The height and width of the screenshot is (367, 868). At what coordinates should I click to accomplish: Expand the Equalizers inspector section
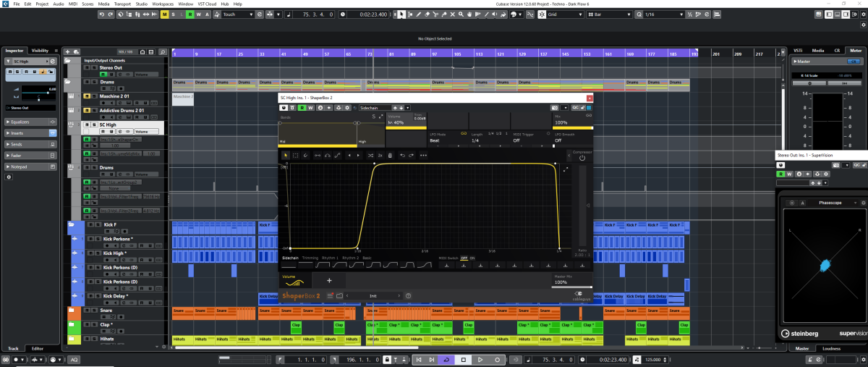[x=31, y=122]
